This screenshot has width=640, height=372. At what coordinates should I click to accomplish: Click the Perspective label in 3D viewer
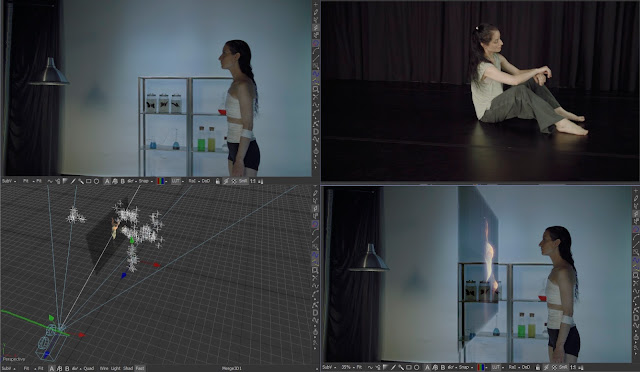[x=14, y=359]
